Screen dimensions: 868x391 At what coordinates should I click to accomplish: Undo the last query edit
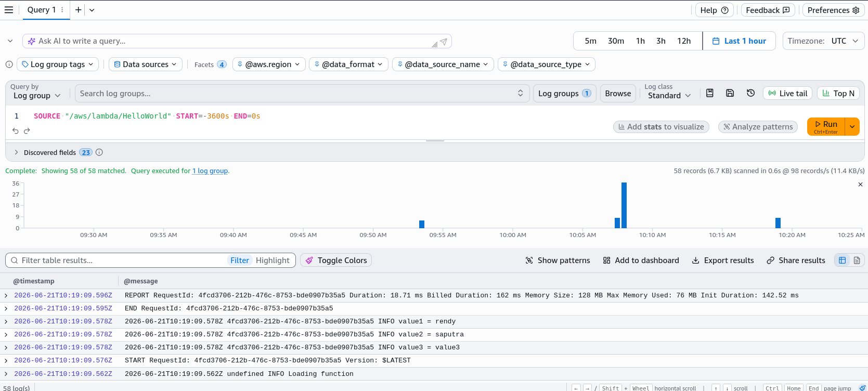point(16,131)
